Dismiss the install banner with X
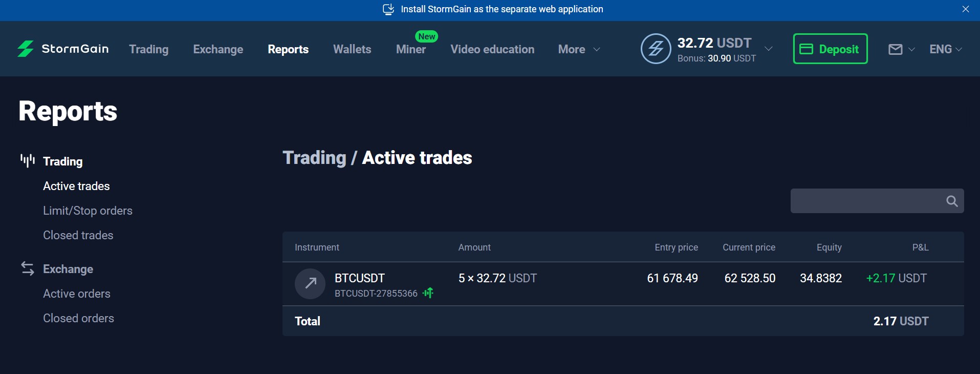This screenshot has height=374, width=980. (x=966, y=9)
